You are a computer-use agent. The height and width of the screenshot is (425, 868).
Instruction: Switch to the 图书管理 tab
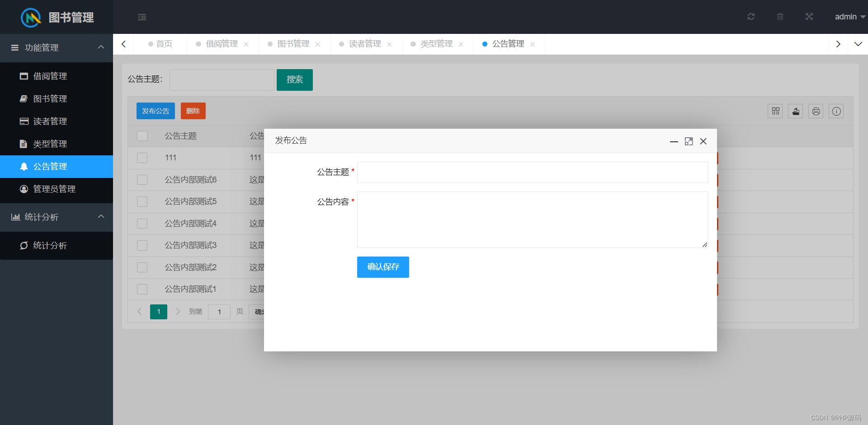(x=293, y=44)
